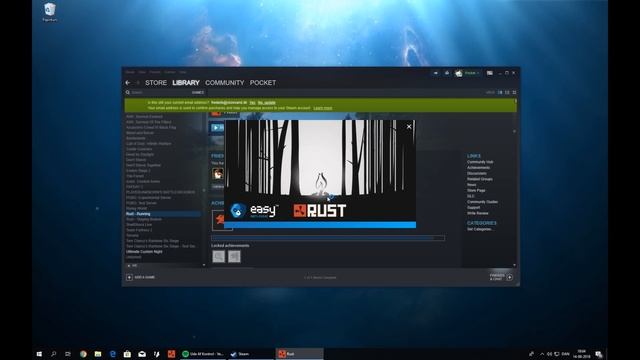Open the Friends menu in Steam
The image size is (640, 360).
point(155,72)
